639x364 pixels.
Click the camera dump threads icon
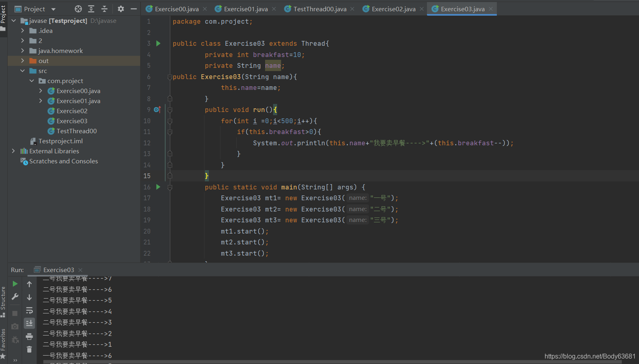(x=15, y=327)
